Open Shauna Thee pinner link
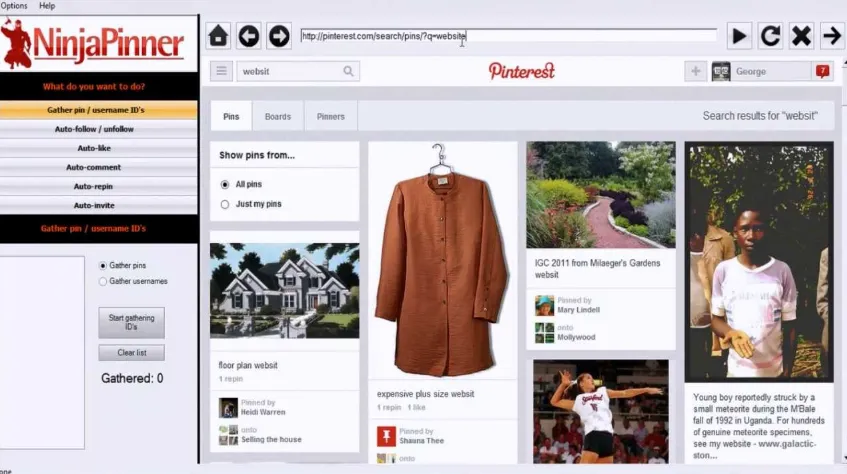 (x=421, y=440)
